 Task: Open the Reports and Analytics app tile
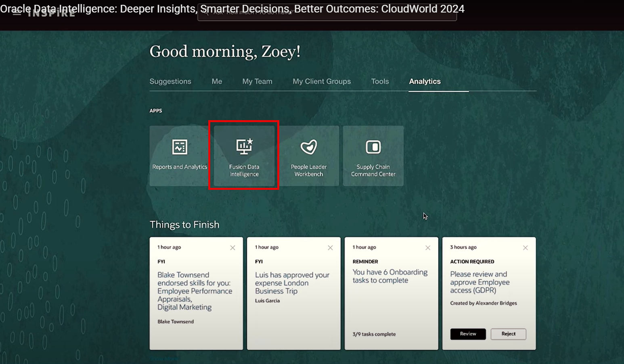pos(180,156)
